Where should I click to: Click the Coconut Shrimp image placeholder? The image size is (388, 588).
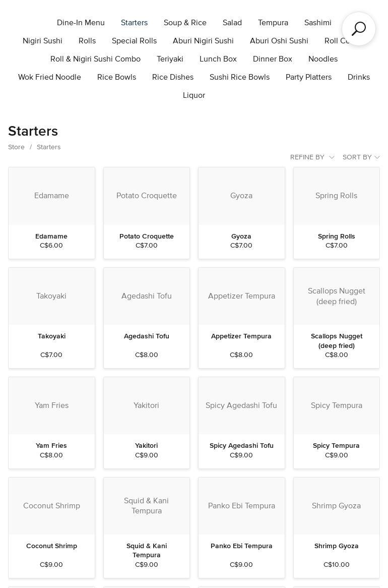(x=51, y=506)
